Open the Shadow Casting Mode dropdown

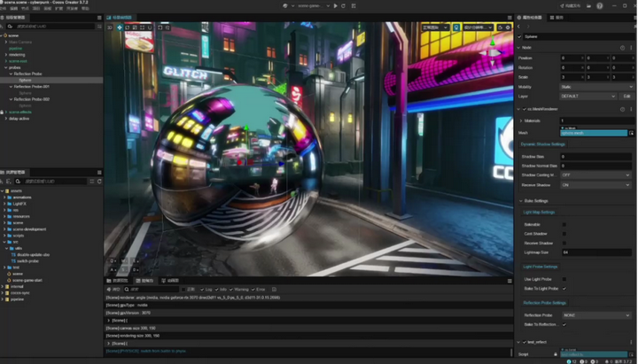coord(595,175)
